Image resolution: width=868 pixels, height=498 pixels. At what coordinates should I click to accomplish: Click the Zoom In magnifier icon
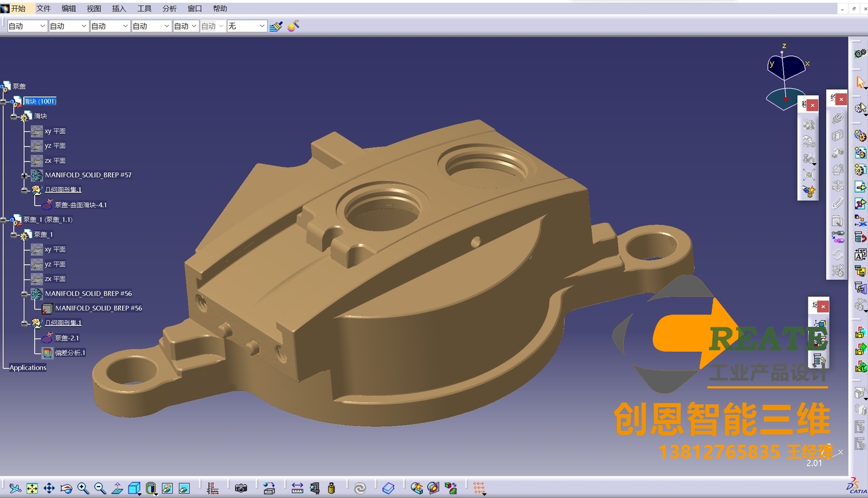click(x=83, y=488)
